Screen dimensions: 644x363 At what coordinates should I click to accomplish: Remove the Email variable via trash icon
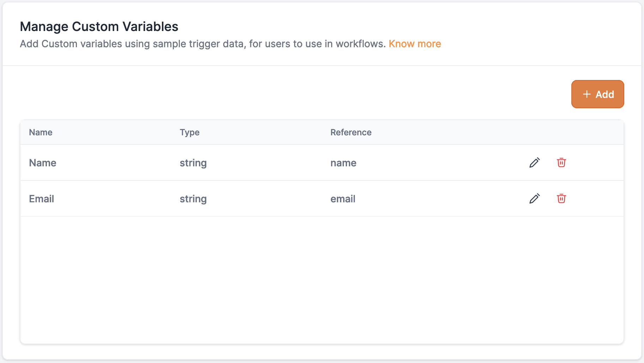point(561,198)
